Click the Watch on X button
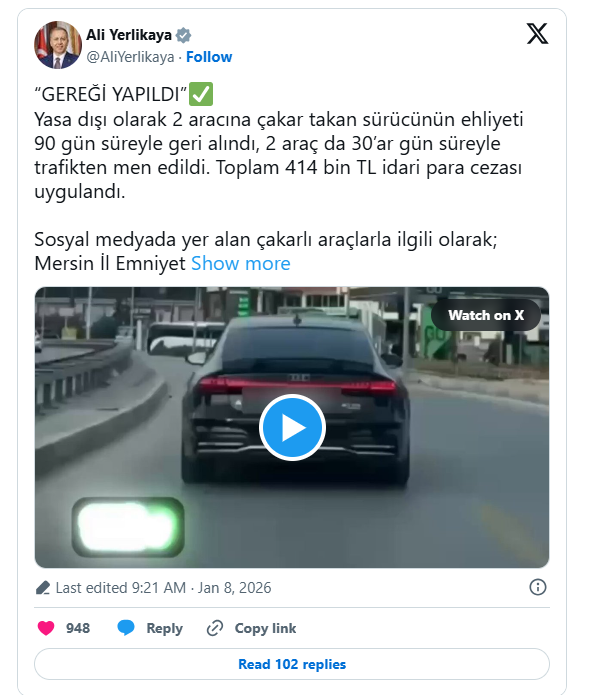 coord(486,315)
